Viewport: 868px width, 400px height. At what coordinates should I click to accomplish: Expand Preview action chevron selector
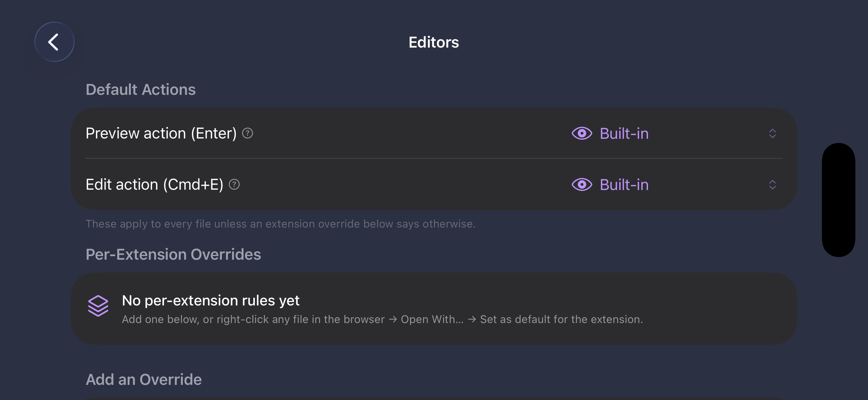772,134
